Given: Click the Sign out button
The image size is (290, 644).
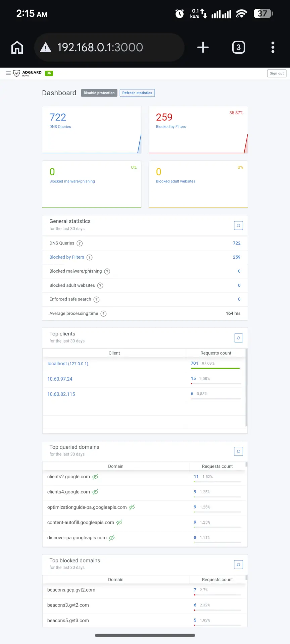Looking at the screenshot, I should click(x=277, y=73).
